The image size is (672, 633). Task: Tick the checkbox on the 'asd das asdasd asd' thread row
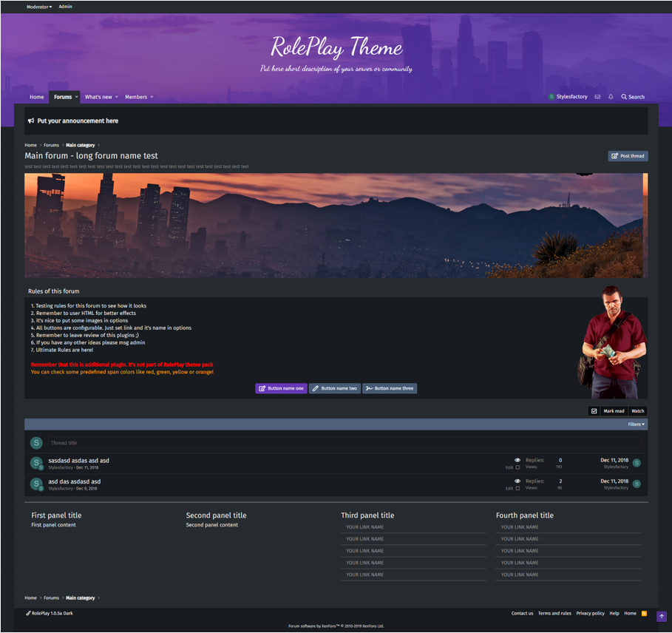point(517,488)
